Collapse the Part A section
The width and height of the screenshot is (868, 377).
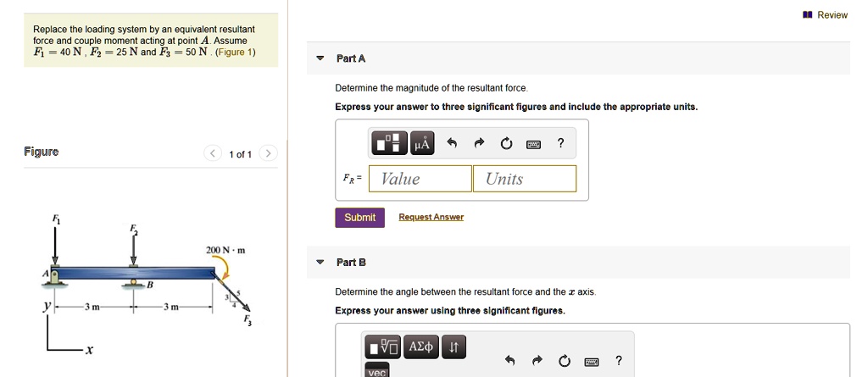(x=320, y=58)
